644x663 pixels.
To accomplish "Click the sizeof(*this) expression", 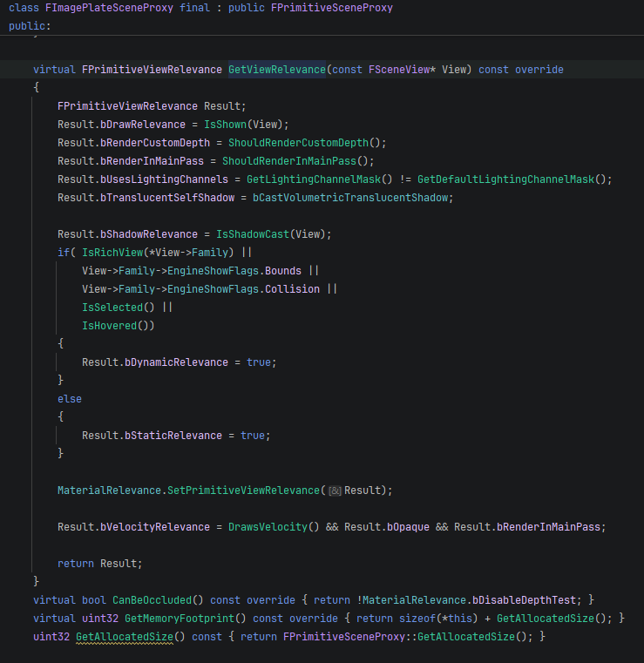I will (438, 619).
